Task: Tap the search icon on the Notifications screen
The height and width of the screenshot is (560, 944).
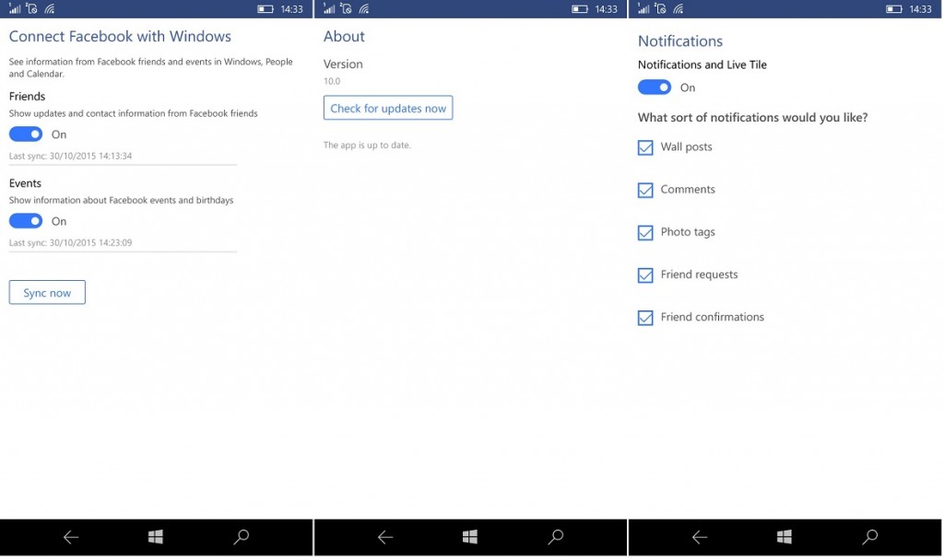Action: tap(869, 537)
